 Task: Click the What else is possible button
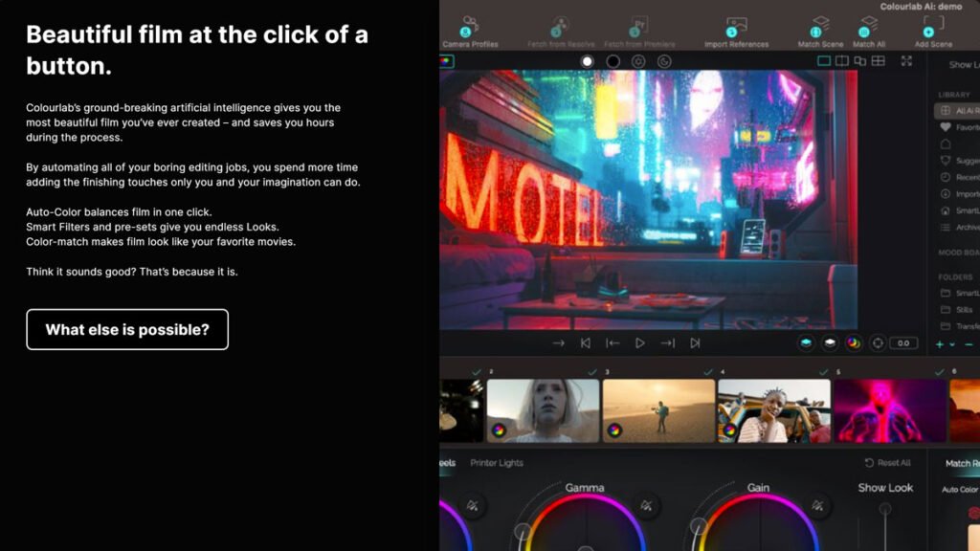(126, 329)
